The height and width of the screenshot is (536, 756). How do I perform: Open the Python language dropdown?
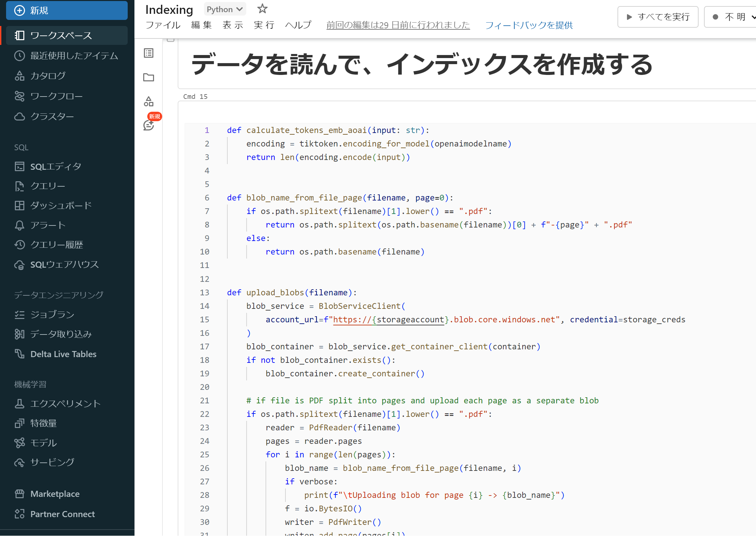pyautogui.click(x=224, y=9)
